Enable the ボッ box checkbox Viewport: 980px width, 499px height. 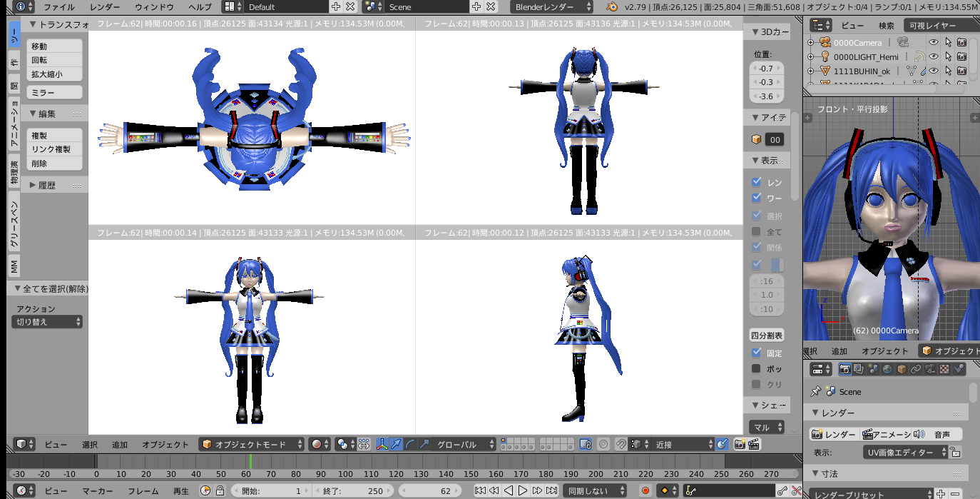point(757,368)
